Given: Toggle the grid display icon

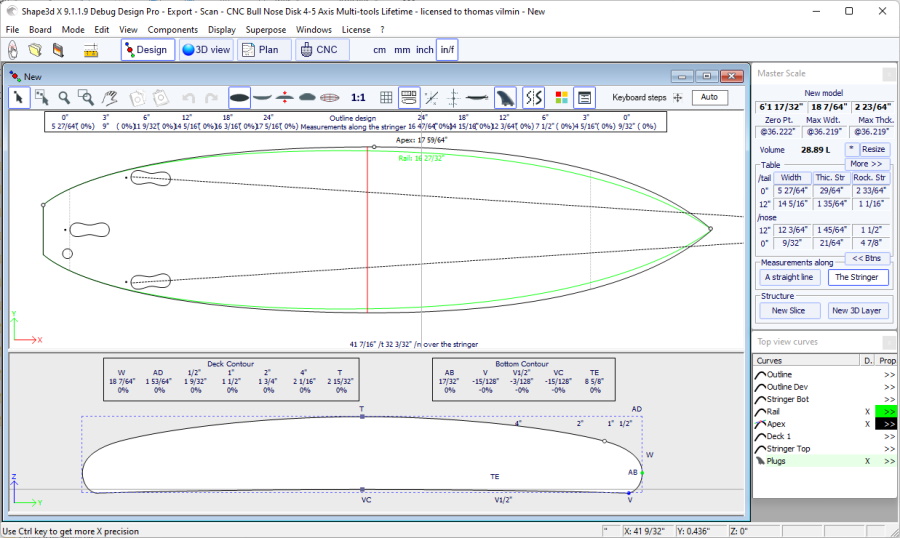Looking at the screenshot, I should pyautogui.click(x=386, y=97).
